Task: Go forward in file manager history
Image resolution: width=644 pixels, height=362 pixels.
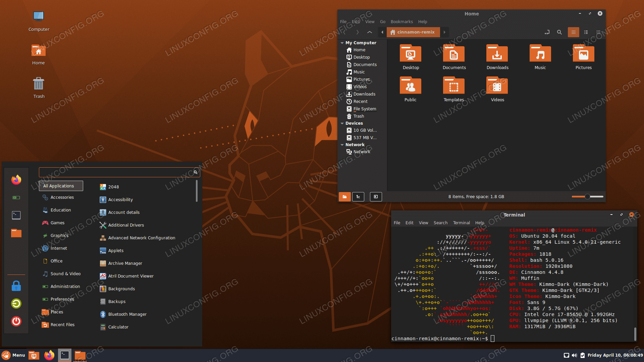Action: pos(358,32)
